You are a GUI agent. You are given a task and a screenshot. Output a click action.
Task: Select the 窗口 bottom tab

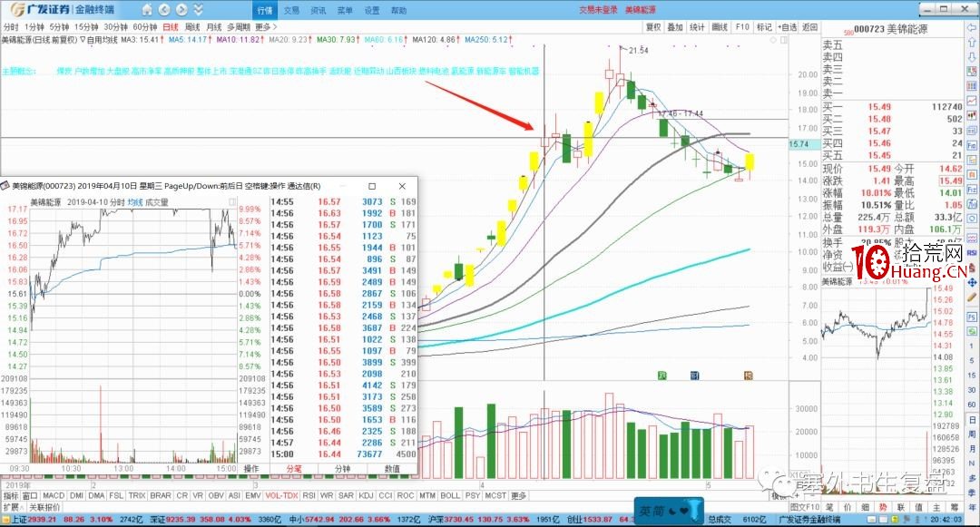pyautogui.click(x=30, y=496)
